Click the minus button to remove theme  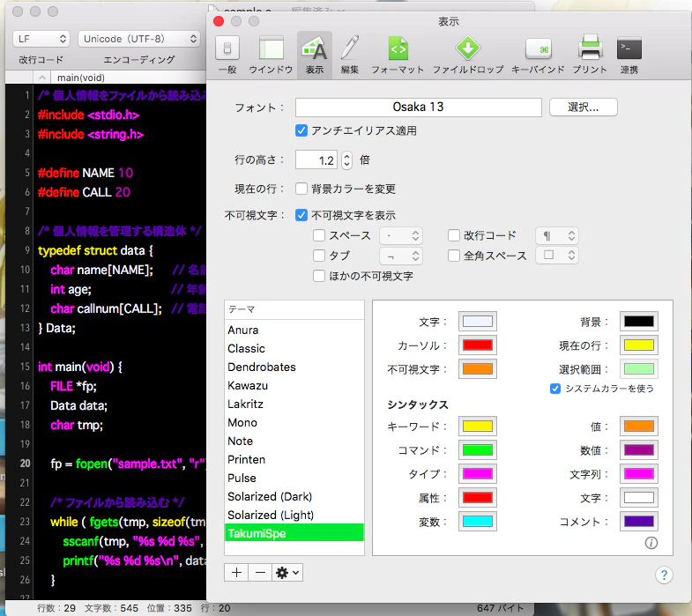pyautogui.click(x=260, y=572)
